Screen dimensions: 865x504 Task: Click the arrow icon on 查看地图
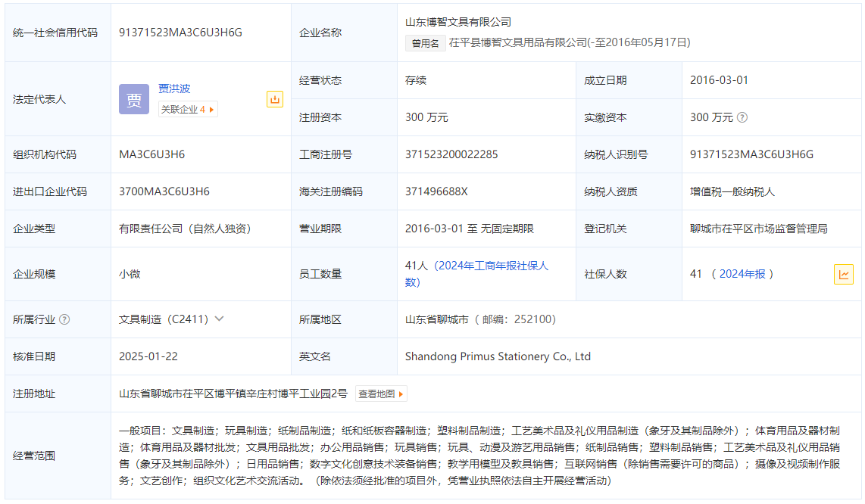[x=401, y=394]
